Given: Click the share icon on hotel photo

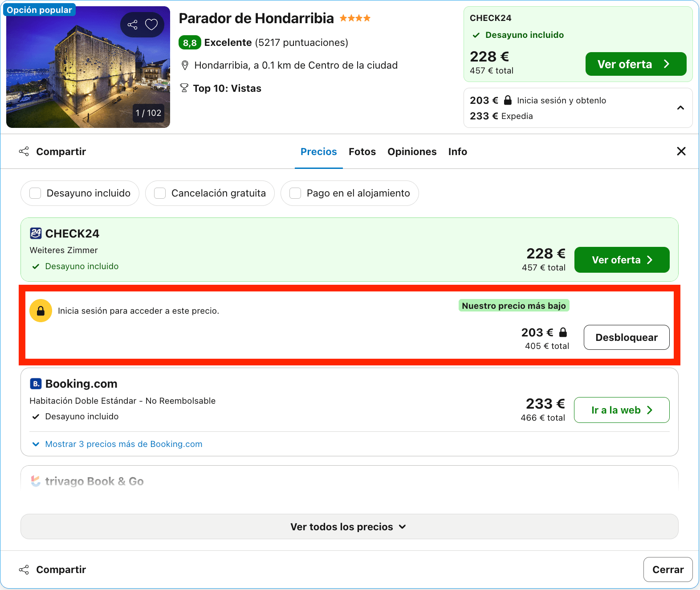Looking at the screenshot, I should [132, 25].
